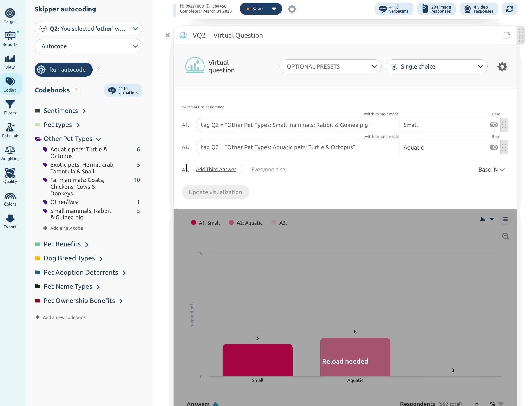The image size is (532, 406).
Task: Open the Weighting section
Action: tap(10, 153)
